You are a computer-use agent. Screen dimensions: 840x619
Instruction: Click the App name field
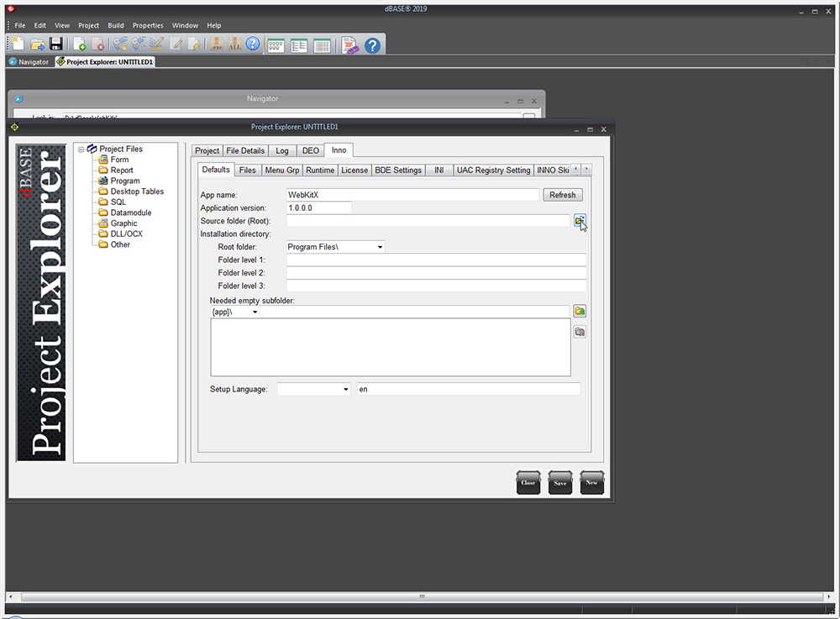pos(412,195)
